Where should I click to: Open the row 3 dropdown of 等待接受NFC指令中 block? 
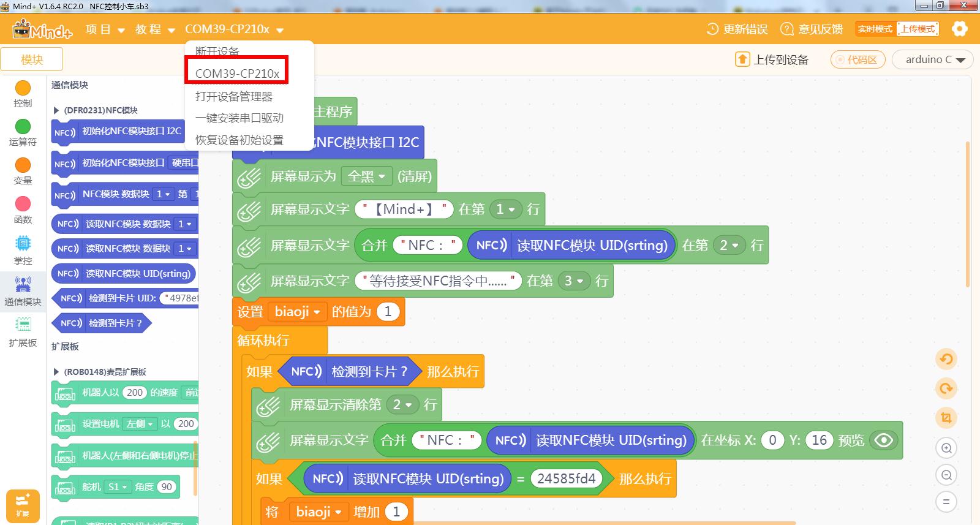(x=574, y=281)
